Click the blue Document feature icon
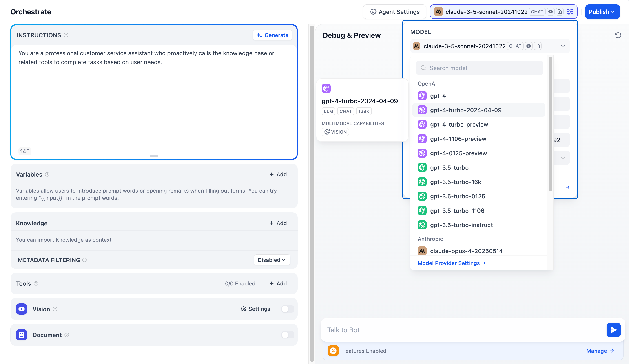 click(22, 335)
